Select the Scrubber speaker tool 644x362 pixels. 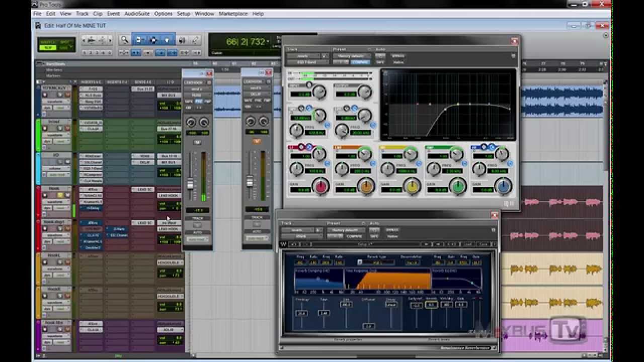182,40
